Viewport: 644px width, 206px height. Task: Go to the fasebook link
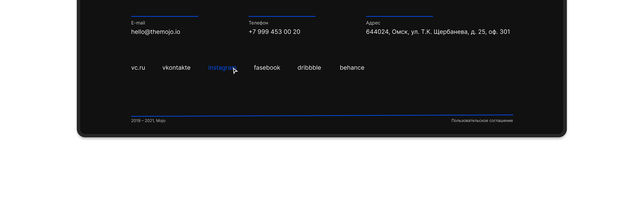pos(267,68)
